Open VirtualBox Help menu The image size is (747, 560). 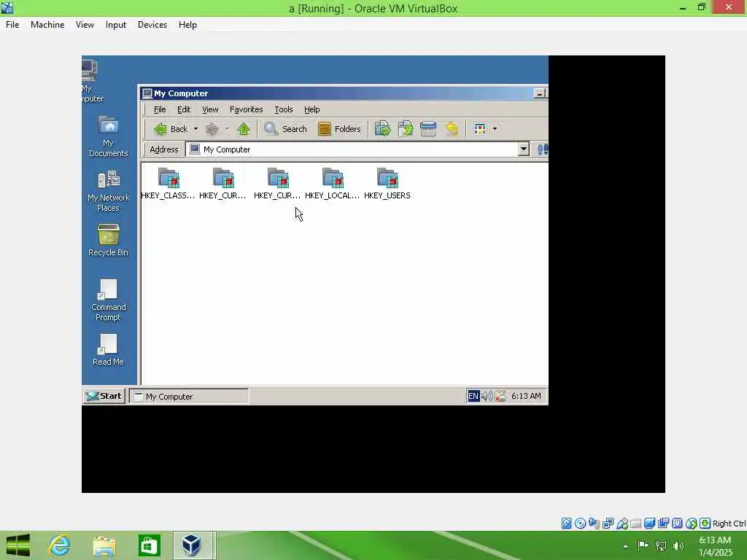[187, 25]
